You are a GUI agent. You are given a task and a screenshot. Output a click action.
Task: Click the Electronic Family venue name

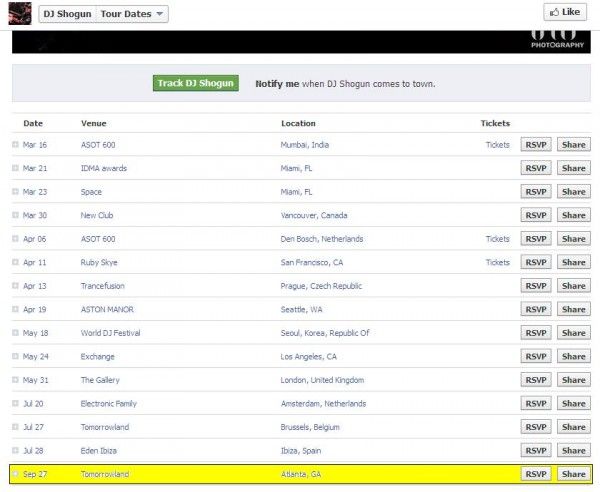coord(108,403)
